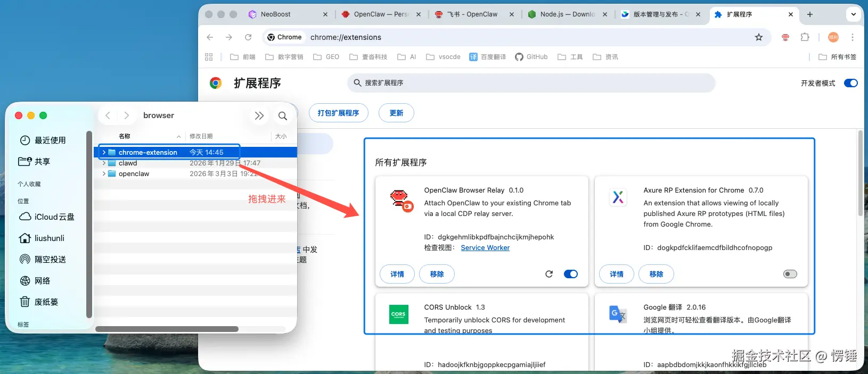Click the extensions page vertical scrollbar
This screenshot has height=374, width=868.
tap(861, 173)
